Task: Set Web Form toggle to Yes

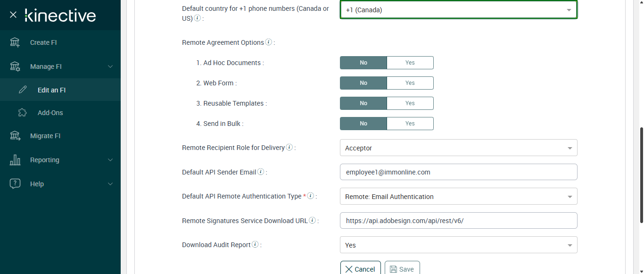Action: [410, 83]
